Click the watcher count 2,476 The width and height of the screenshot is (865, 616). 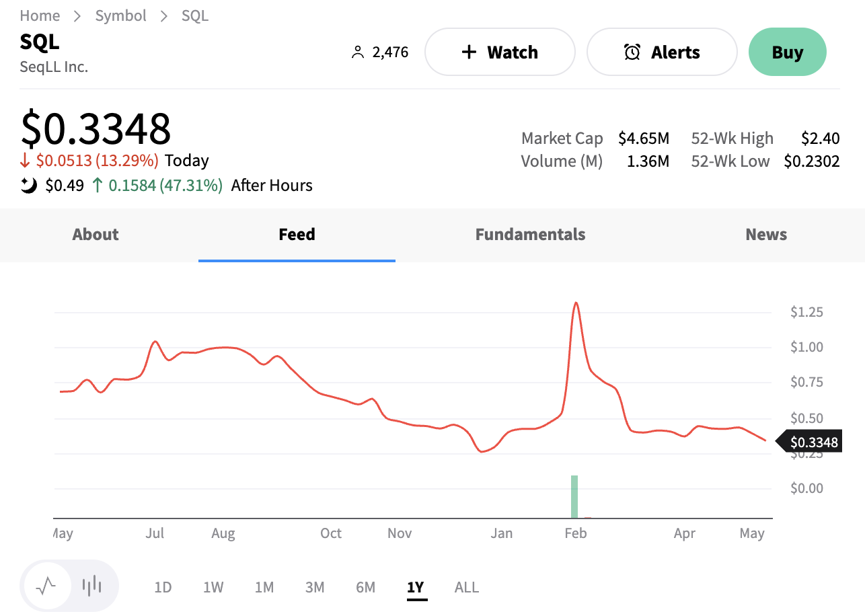coord(390,52)
